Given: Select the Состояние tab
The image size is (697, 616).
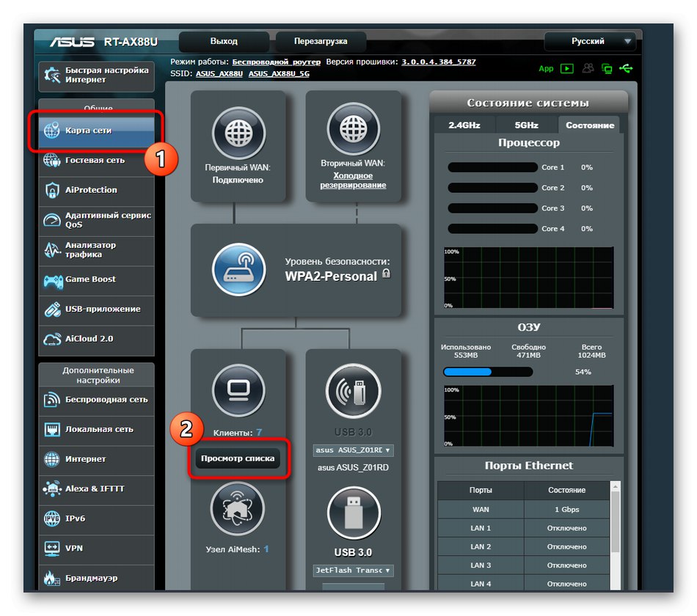Looking at the screenshot, I should (590, 125).
